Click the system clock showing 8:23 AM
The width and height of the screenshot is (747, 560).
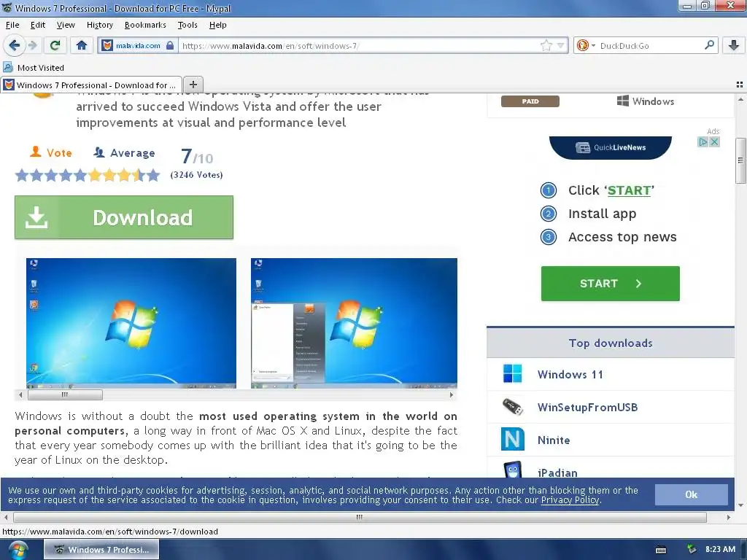pyautogui.click(x=720, y=549)
